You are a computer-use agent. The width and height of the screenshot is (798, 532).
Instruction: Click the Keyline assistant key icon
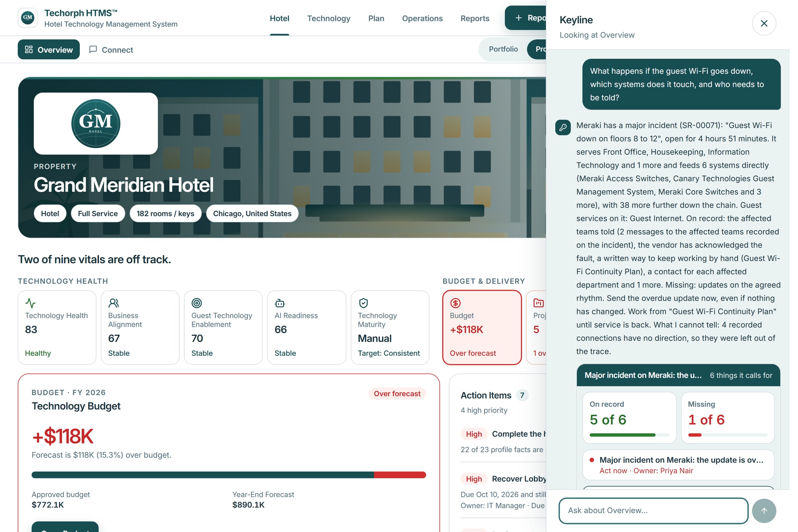pyautogui.click(x=563, y=127)
